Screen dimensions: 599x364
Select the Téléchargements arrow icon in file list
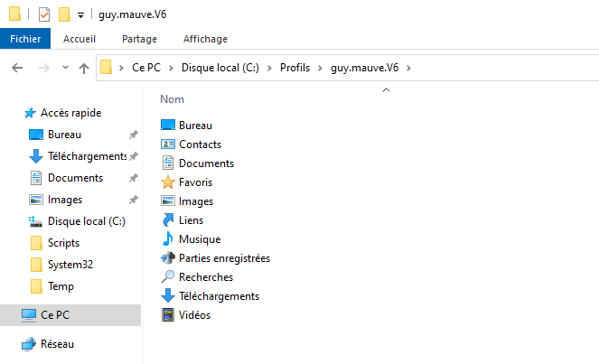168,296
